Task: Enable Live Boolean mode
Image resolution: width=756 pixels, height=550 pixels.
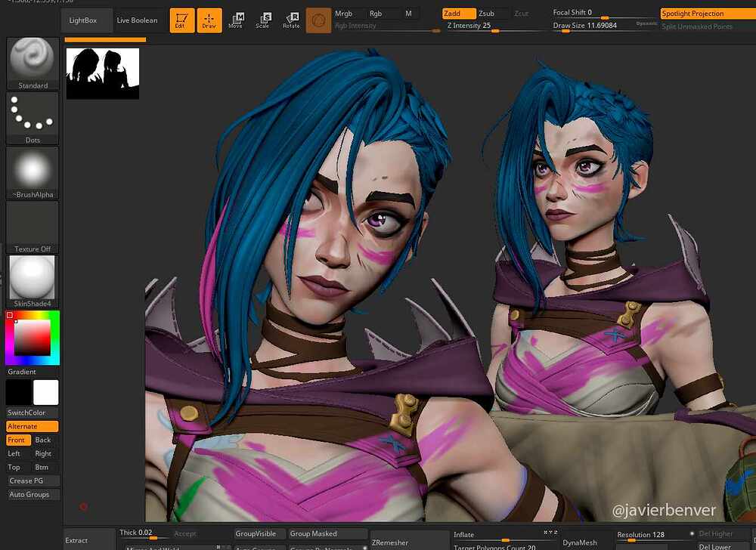Action: click(137, 20)
